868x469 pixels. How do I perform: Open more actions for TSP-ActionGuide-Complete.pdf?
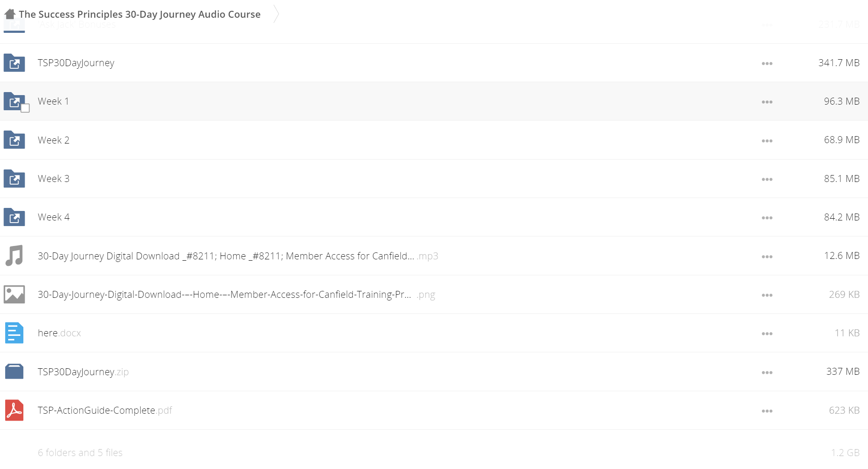[x=767, y=411]
